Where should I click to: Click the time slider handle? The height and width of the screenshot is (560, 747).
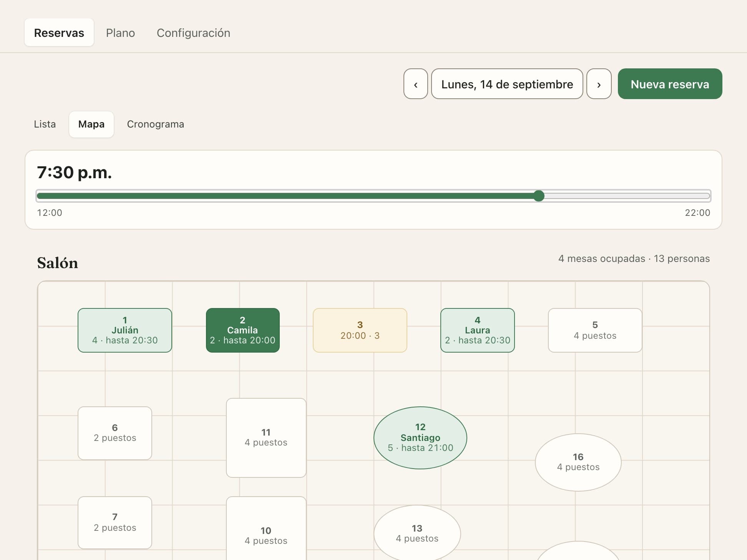[539, 196]
